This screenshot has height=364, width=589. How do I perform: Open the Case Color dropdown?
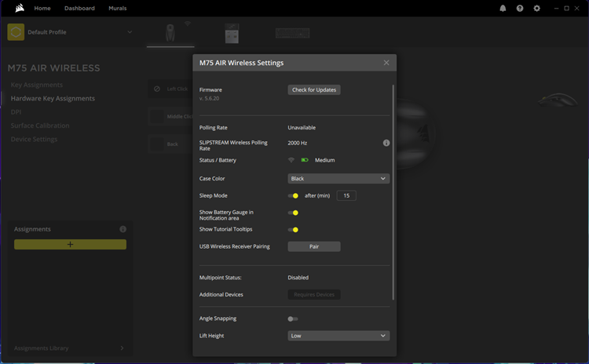pyautogui.click(x=338, y=179)
